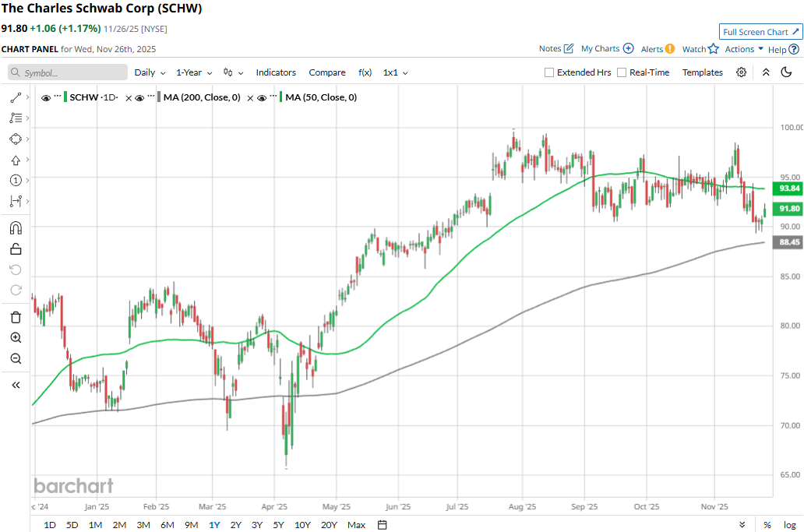
Task: Check the Real-Time checkbox
Action: coord(622,72)
